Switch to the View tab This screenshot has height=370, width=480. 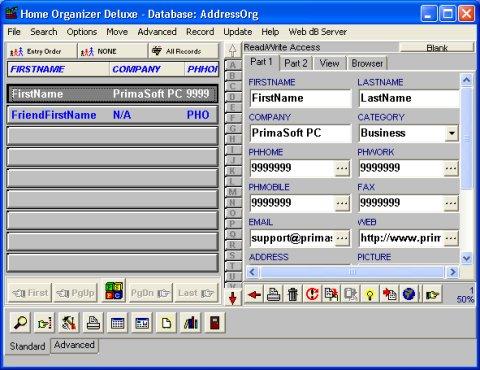(329, 63)
